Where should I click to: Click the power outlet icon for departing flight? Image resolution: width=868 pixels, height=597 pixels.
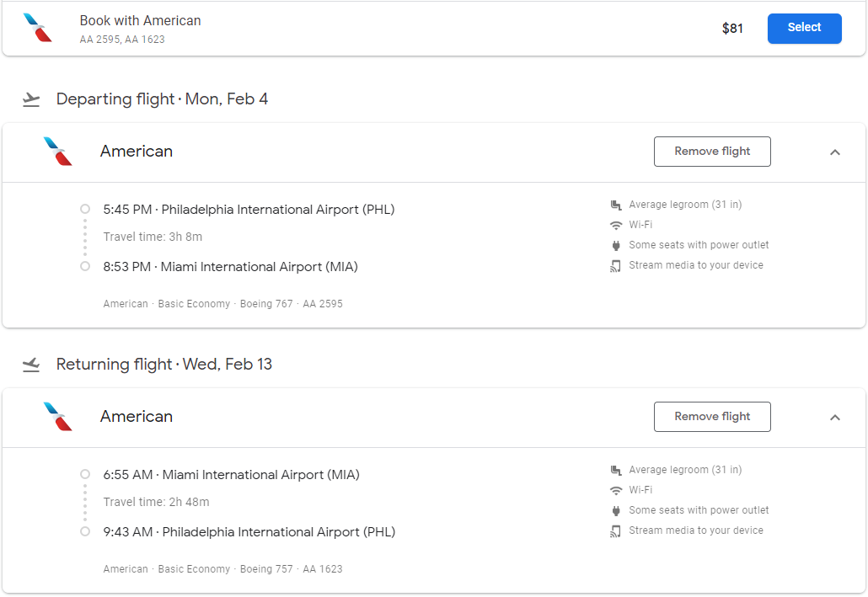coord(616,245)
